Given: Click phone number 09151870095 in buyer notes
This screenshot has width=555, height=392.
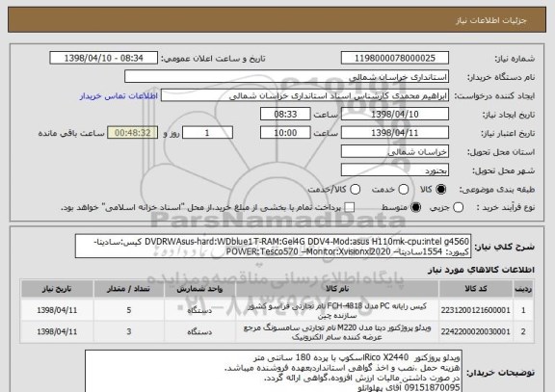Looking at the screenshot, I should click(433, 387).
